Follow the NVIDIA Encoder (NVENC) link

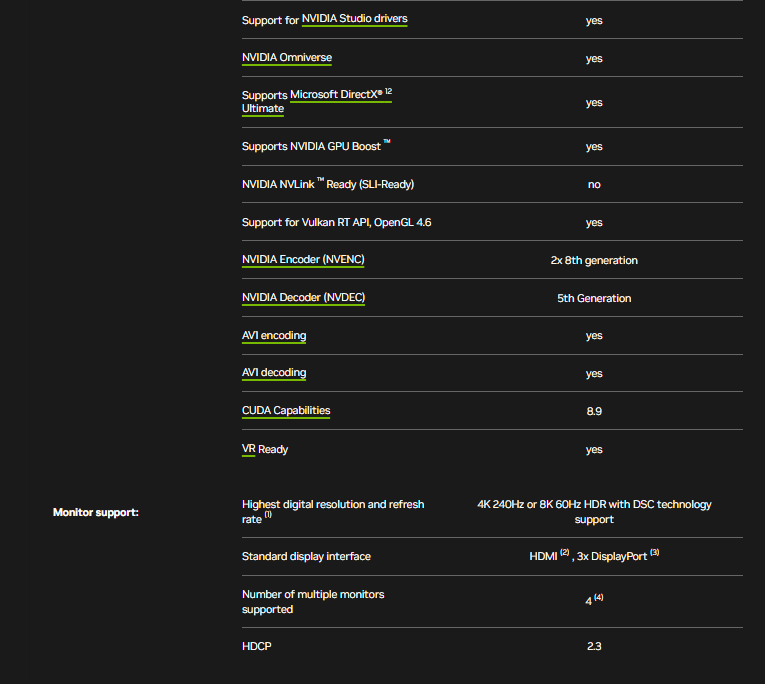tap(303, 260)
